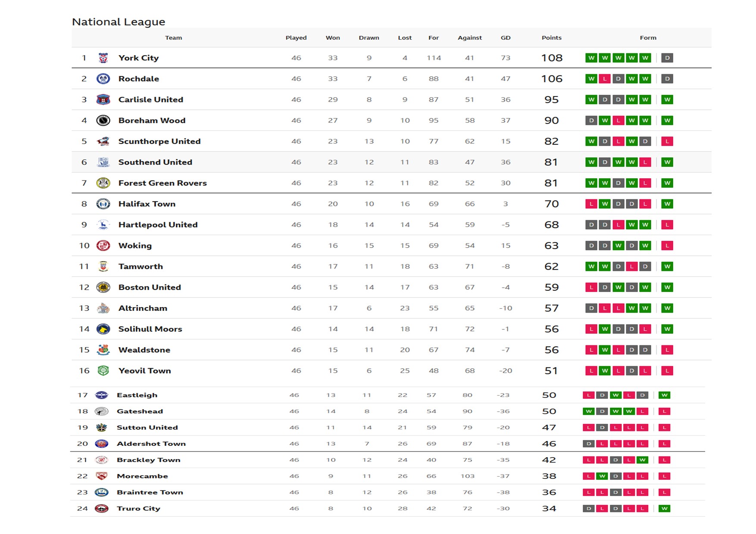Click the Rochdale club badge
The image size is (756, 534).
tap(103, 79)
